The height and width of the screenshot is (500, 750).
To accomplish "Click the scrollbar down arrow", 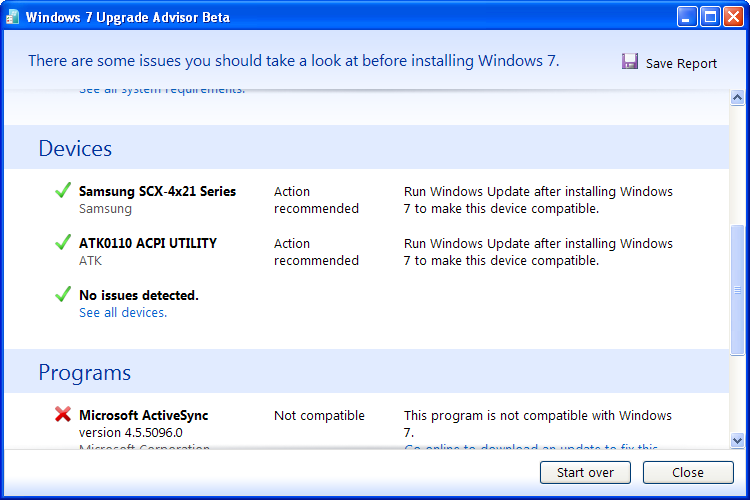I will coord(737,440).
